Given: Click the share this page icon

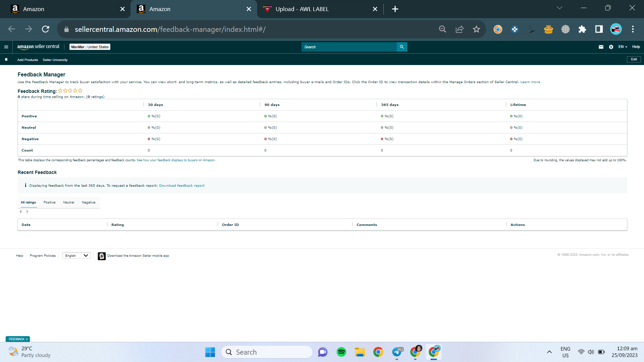Looking at the screenshot, I should [460, 29].
